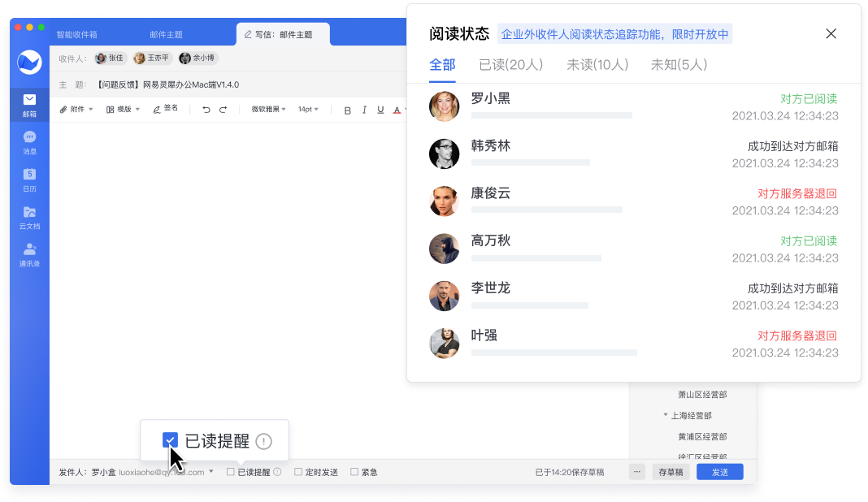868x502 pixels.
Task: Click the undo arrow in toolbar
Action: [206, 110]
